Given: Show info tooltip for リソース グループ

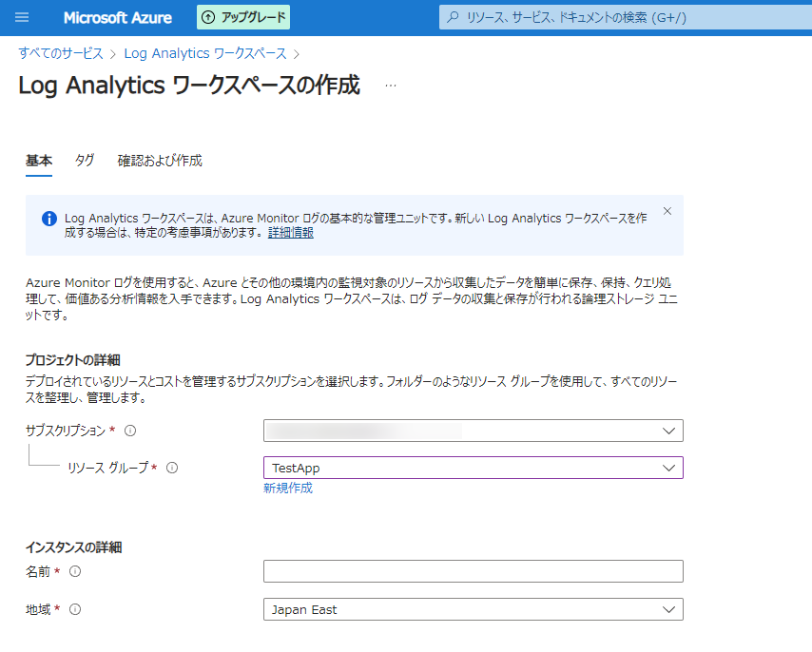Looking at the screenshot, I should [172, 468].
